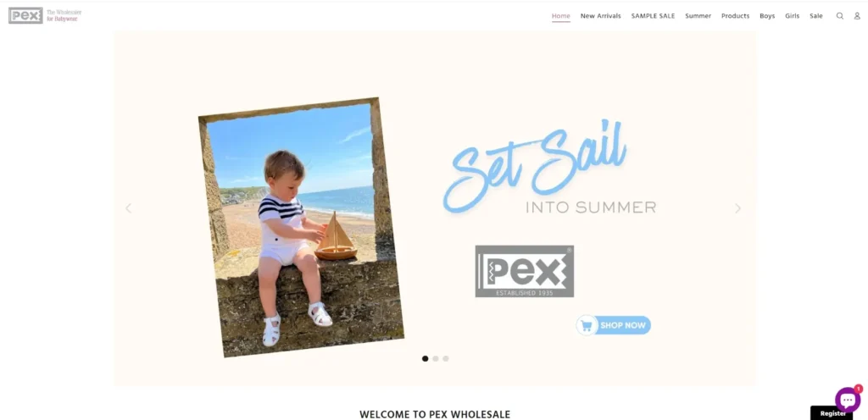Click the Register button
Viewport: 868px width, 420px height.
[832, 413]
